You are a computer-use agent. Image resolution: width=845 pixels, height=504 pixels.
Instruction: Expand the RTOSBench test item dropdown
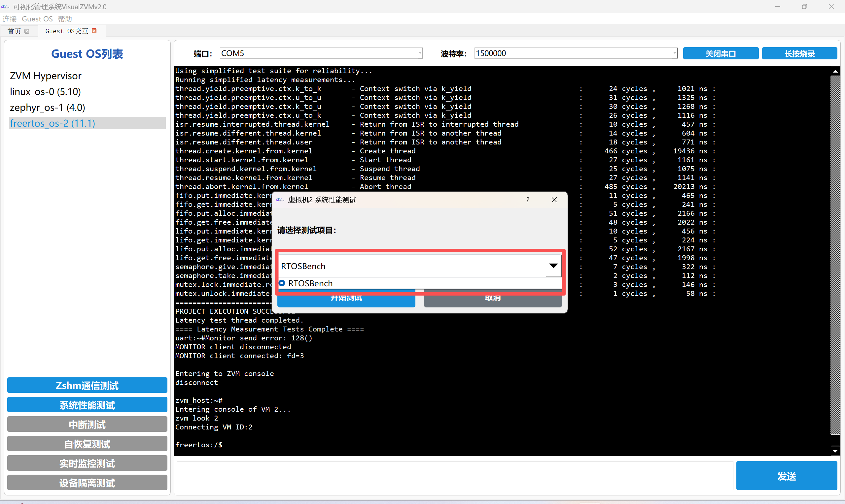point(553,266)
